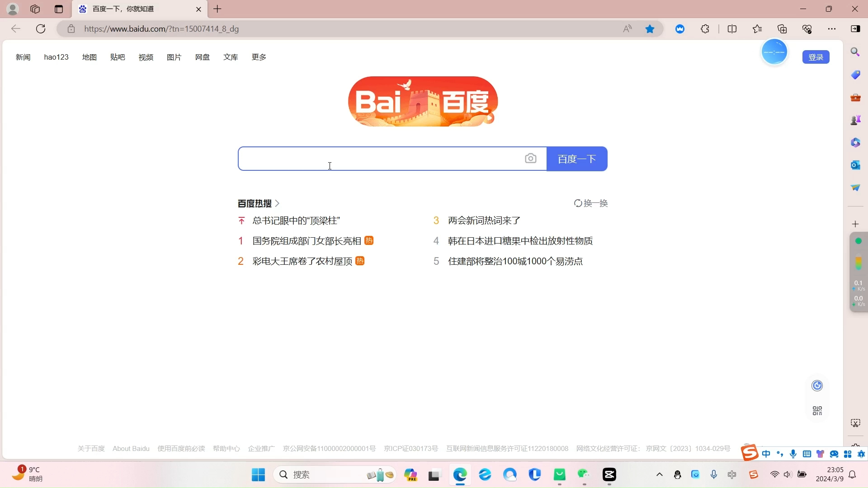868x488 pixels.
Task: View the site information lock icon
Action: click(71, 29)
